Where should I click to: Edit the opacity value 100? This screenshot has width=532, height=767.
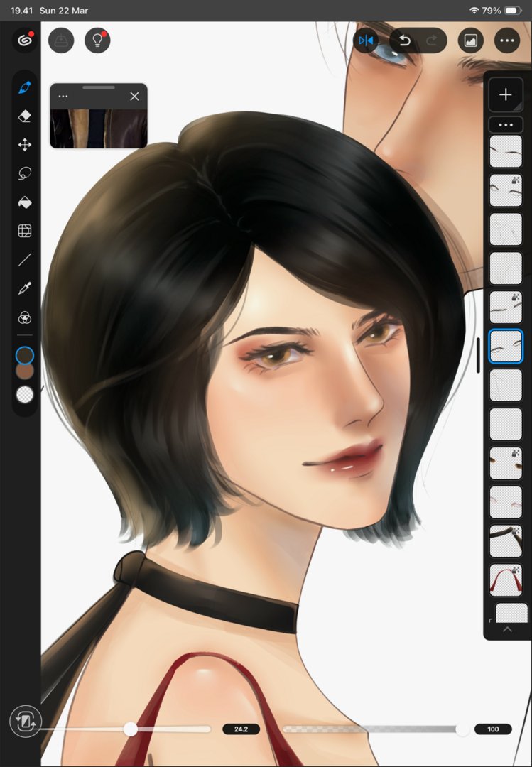[493, 729]
